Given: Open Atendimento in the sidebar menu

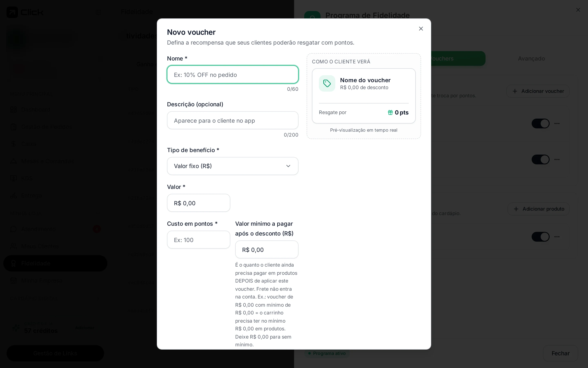Looking at the screenshot, I should tap(55, 229).
